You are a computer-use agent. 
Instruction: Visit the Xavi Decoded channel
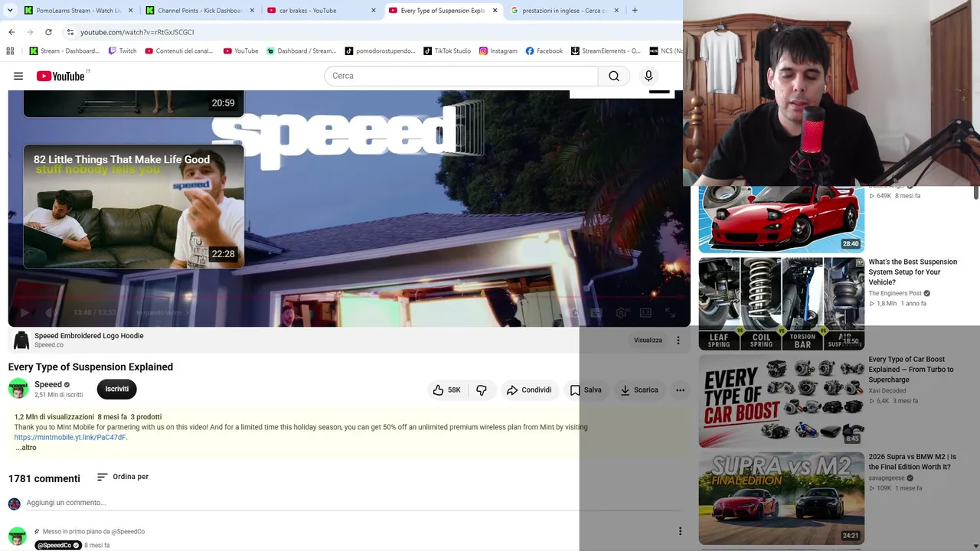tap(887, 390)
